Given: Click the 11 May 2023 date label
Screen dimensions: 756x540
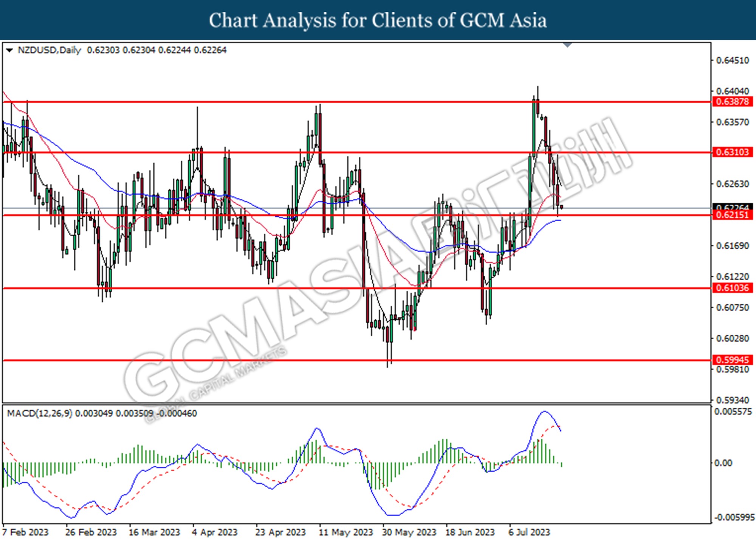Looking at the screenshot, I should tap(346, 532).
